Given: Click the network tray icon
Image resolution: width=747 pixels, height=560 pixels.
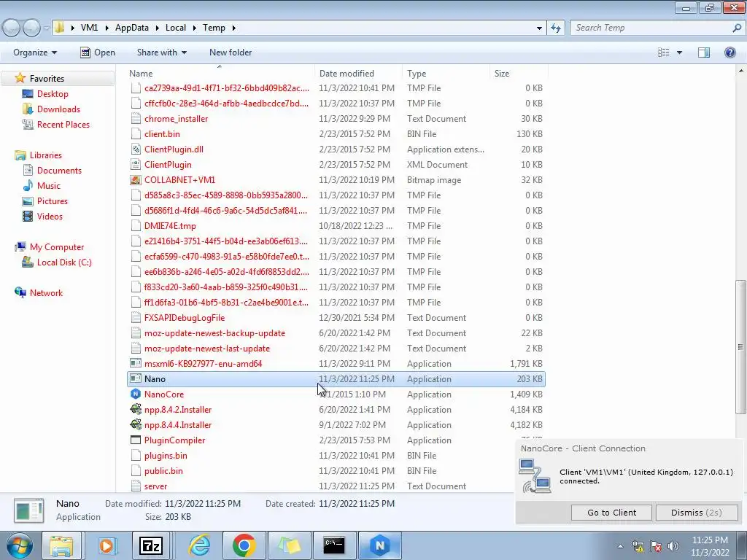Looking at the screenshot, I should click(x=638, y=546).
